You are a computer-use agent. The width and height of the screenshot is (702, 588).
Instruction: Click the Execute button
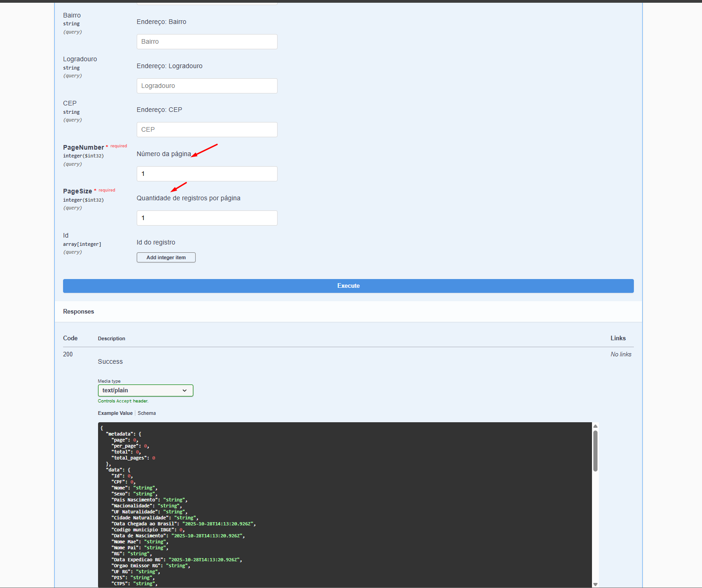pyautogui.click(x=348, y=286)
